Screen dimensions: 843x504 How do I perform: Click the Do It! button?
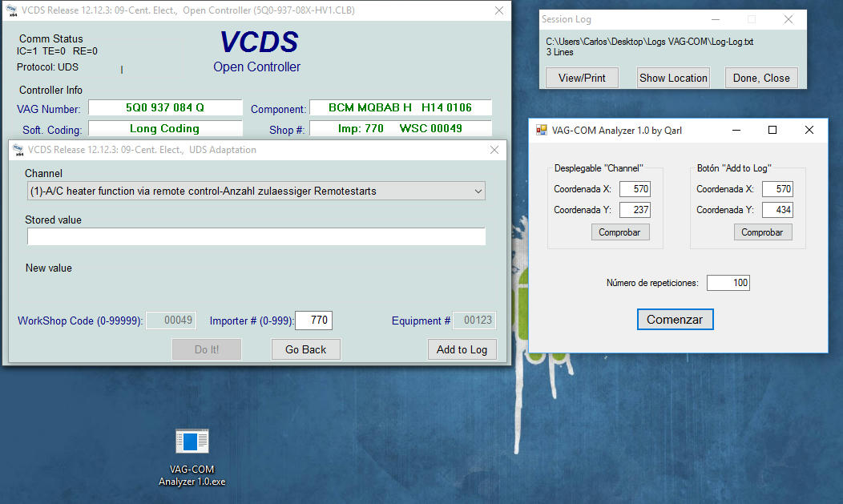click(207, 349)
